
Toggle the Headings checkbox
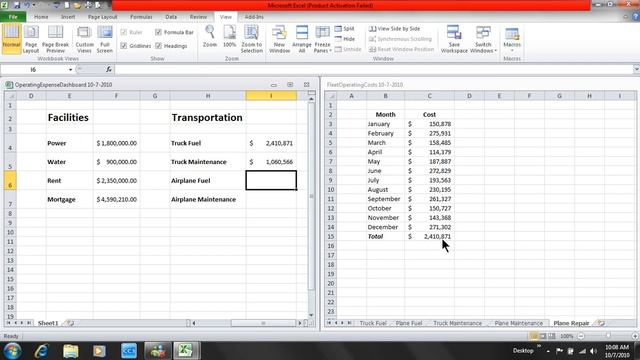click(x=158, y=46)
